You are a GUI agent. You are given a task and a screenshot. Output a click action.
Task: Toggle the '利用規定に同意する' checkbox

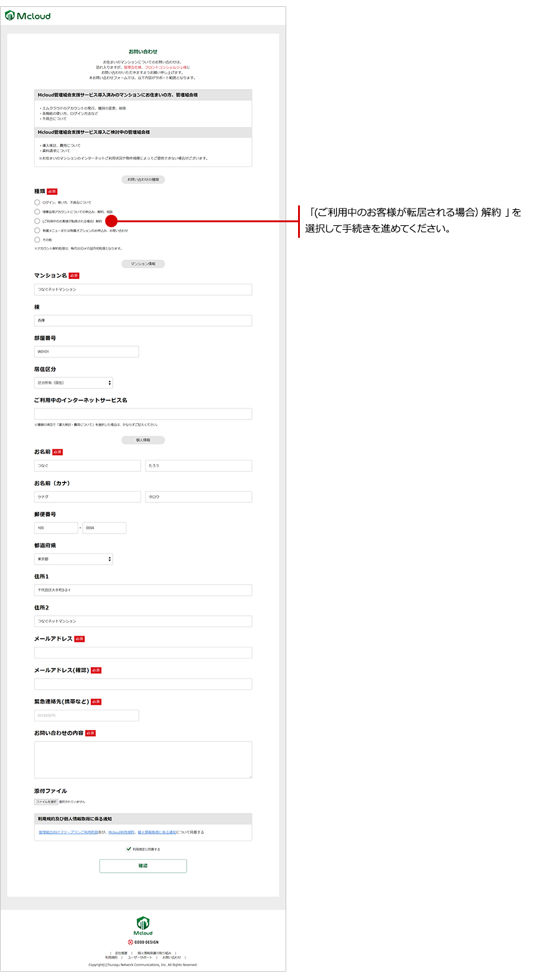(x=129, y=849)
